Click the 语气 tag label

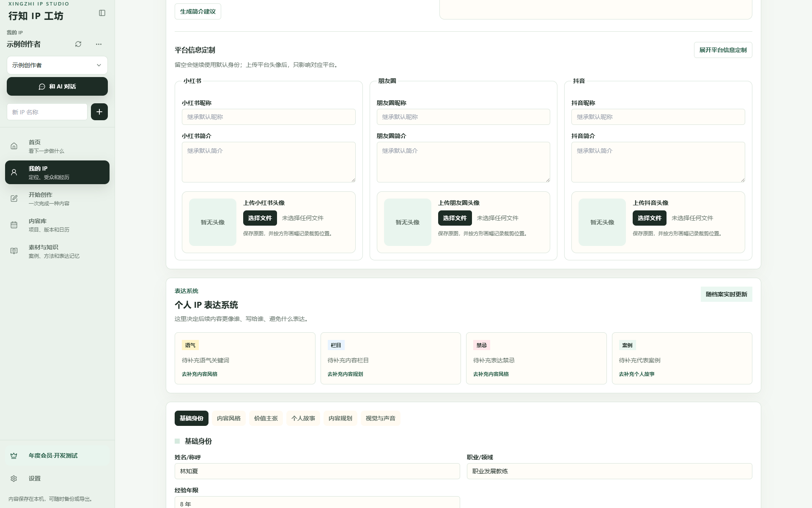coord(190,345)
